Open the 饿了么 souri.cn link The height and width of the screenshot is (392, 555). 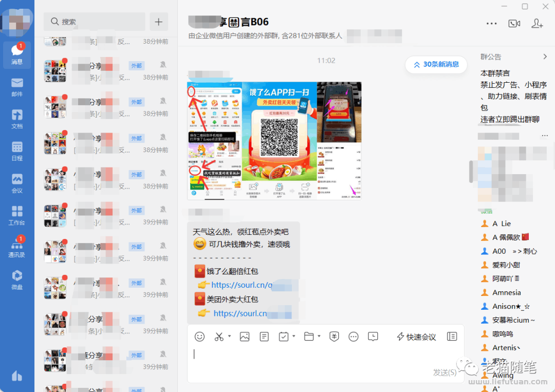pyautogui.click(x=242, y=285)
